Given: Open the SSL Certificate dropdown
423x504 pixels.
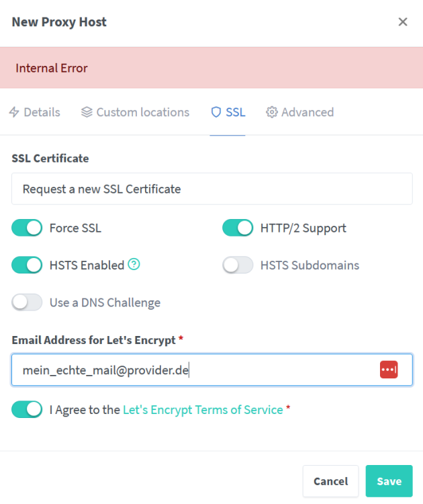Looking at the screenshot, I should click(x=212, y=189).
